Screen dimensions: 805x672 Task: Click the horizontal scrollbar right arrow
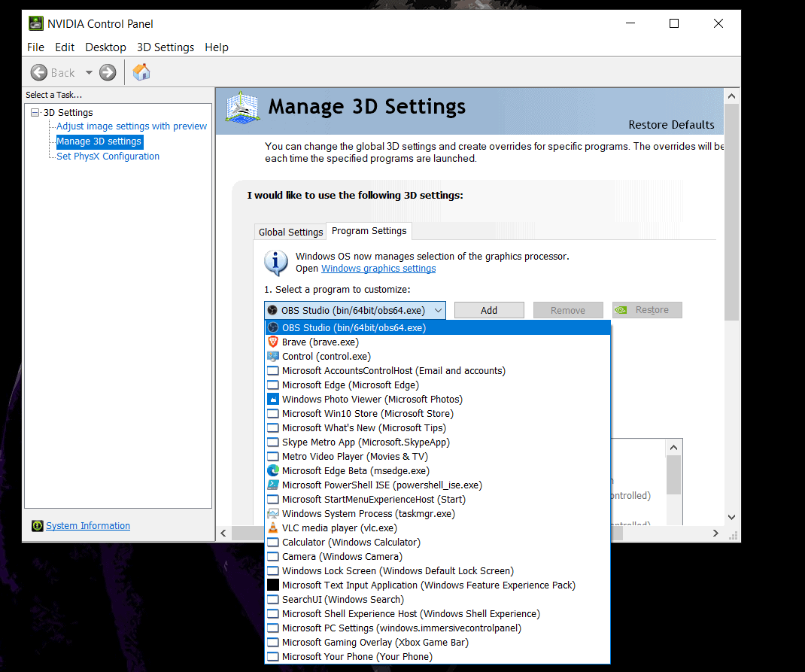[x=715, y=534]
